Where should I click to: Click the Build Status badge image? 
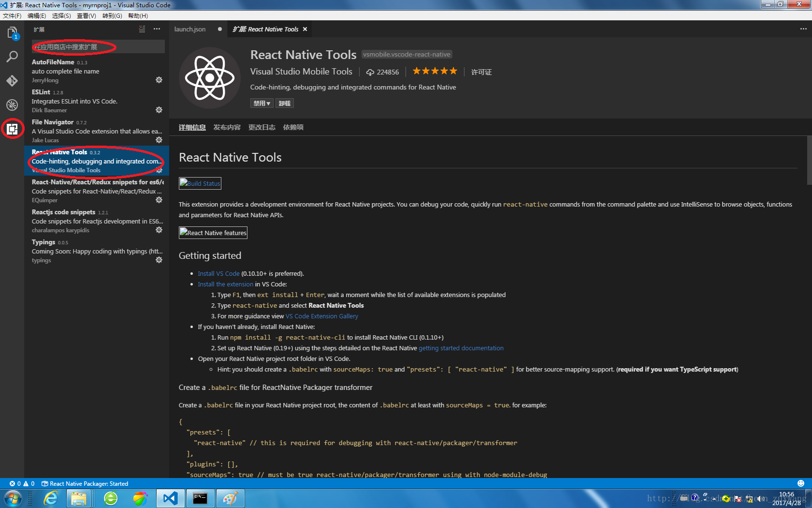(x=200, y=183)
